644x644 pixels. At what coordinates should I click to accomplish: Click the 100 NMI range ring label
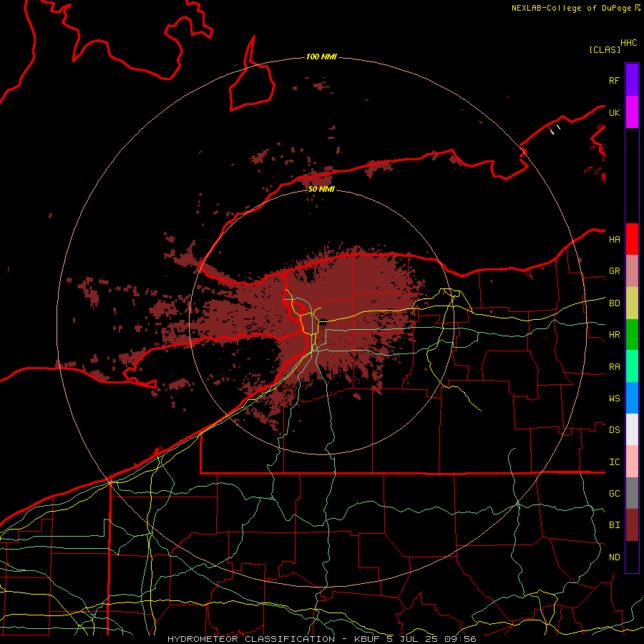pyautogui.click(x=321, y=57)
